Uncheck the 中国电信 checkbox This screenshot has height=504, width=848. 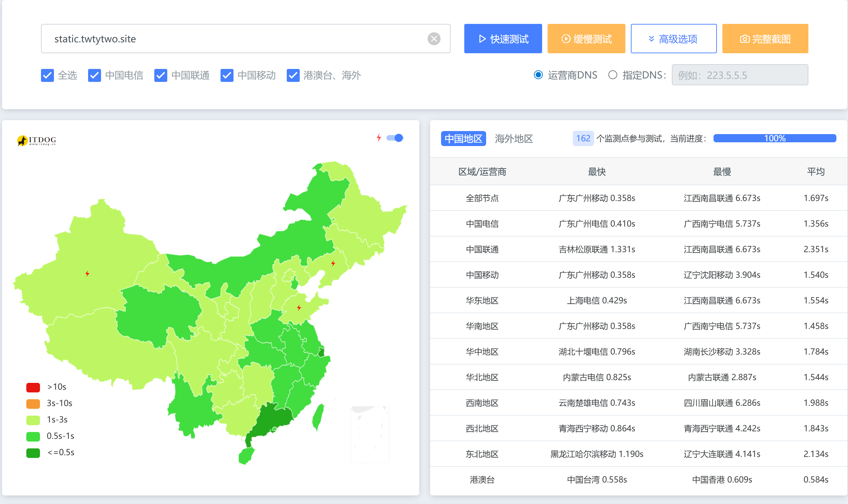(94, 75)
